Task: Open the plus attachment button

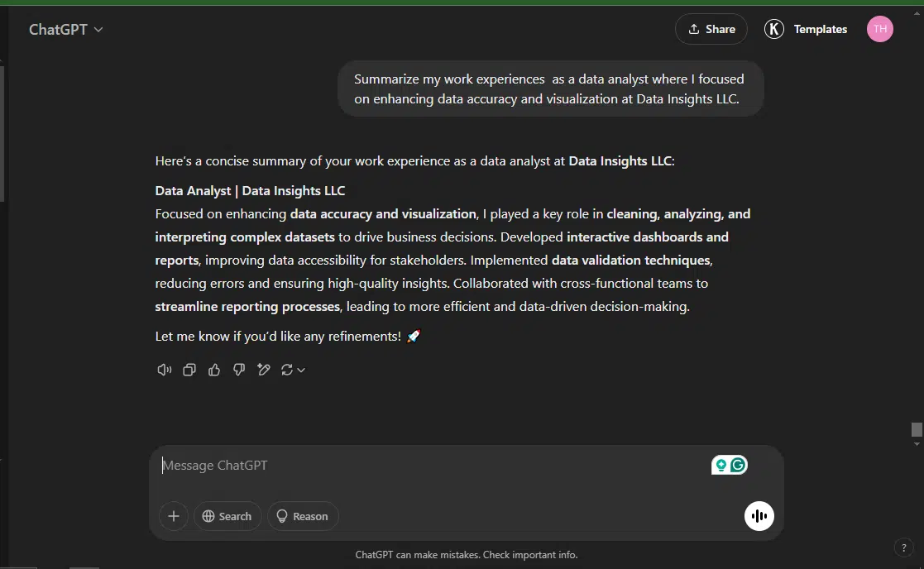Action: pos(173,516)
